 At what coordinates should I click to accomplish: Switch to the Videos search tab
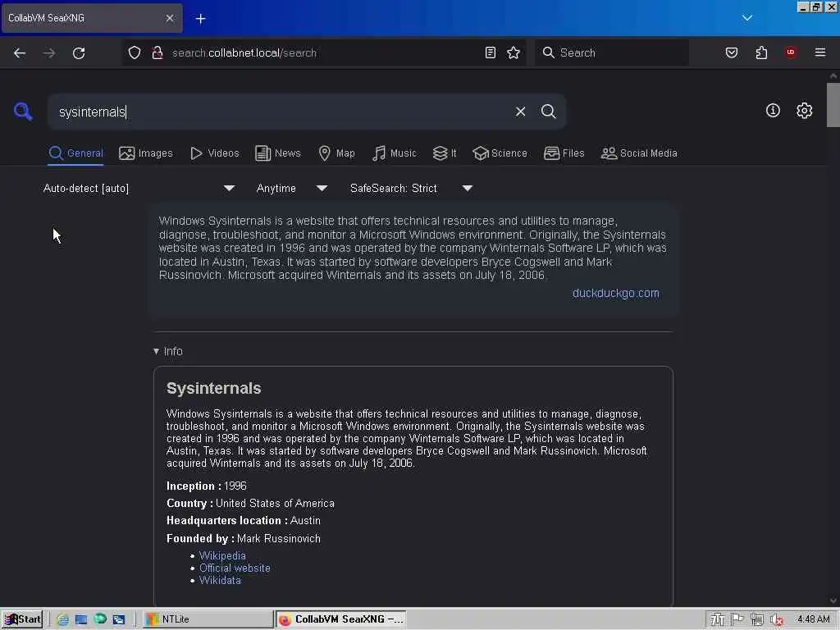tap(214, 153)
